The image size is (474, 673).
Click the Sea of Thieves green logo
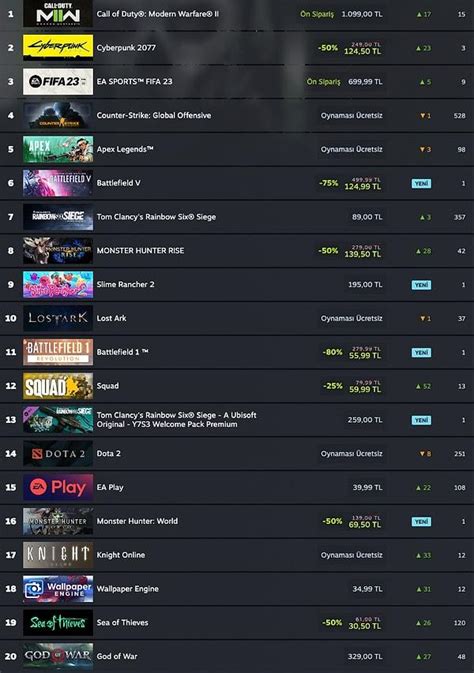[x=58, y=622]
